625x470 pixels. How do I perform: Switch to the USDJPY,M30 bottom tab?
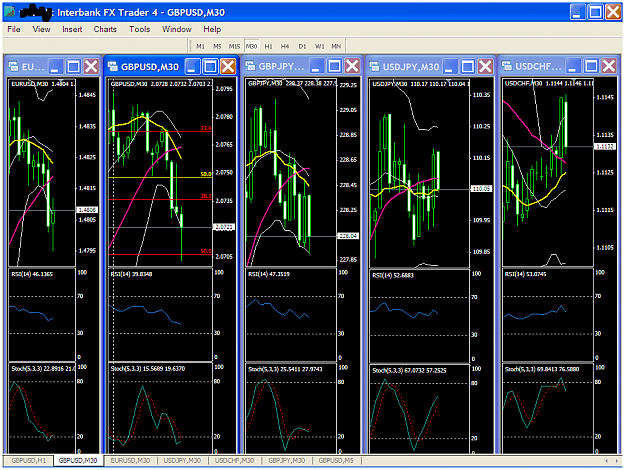(x=182, y=460)
